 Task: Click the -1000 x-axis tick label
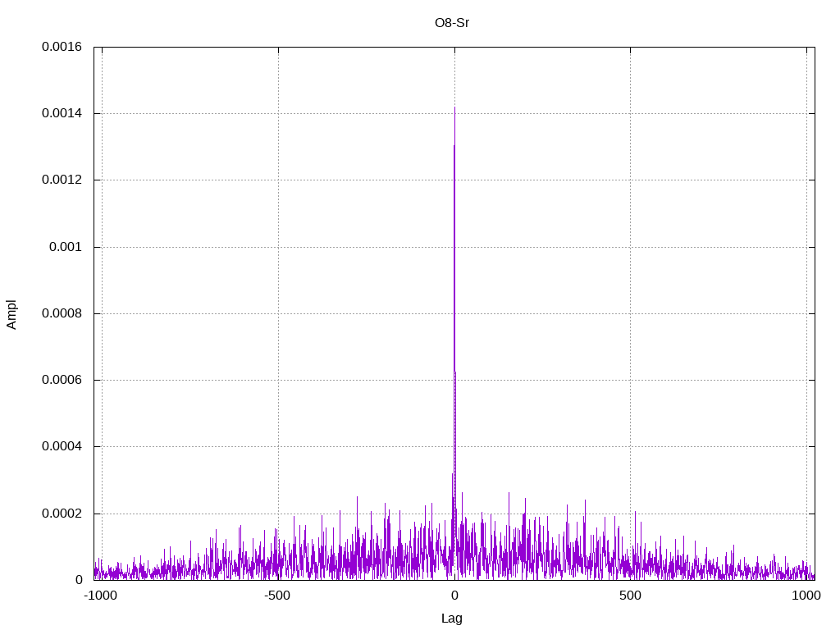100,596
